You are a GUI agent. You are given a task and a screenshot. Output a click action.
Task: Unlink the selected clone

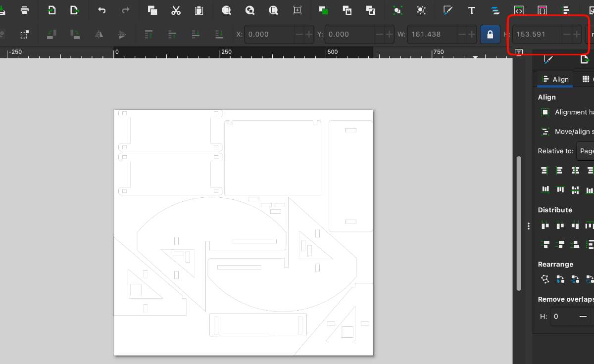pyautogui.click(x=370, y=10)
